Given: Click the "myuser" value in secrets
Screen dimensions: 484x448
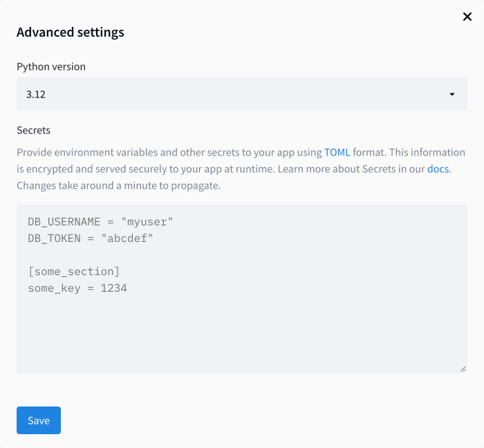Looking at the screenshot, I should (x=147, y=222).
